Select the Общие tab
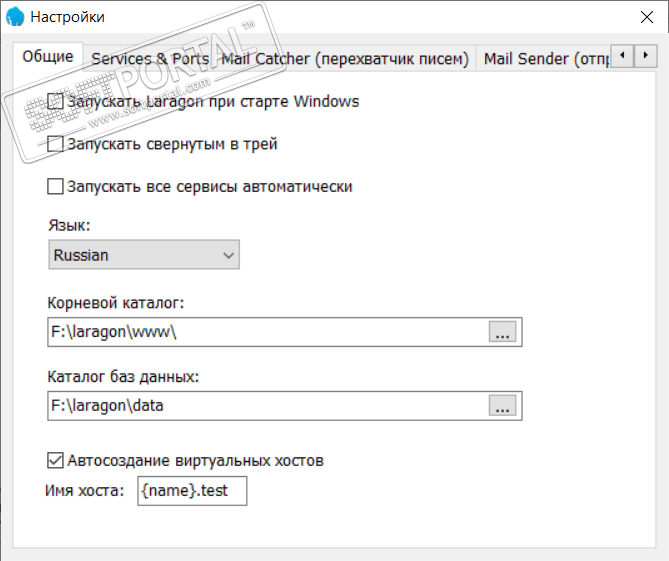 pos(48,57)
